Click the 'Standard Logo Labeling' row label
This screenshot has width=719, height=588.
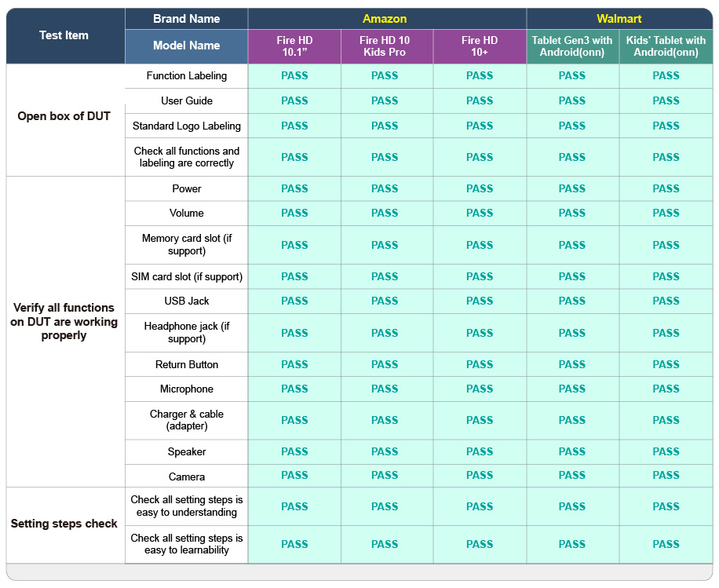[x=187, y=126]
